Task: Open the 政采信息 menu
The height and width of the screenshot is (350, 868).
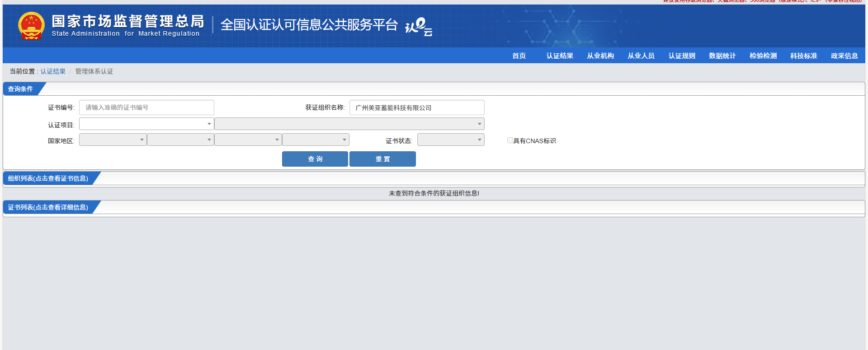Action: coord(844,56)
